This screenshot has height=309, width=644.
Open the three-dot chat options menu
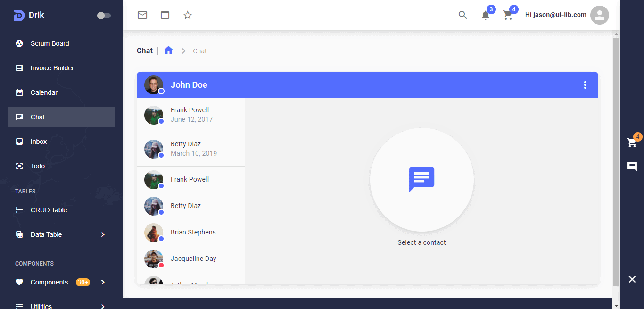(585, 85)
